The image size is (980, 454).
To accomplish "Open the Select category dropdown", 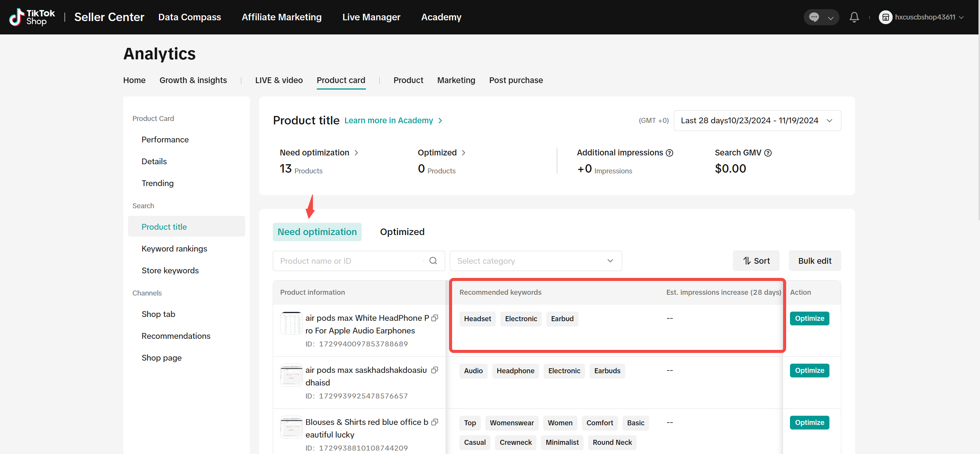I will click(535, 261).
